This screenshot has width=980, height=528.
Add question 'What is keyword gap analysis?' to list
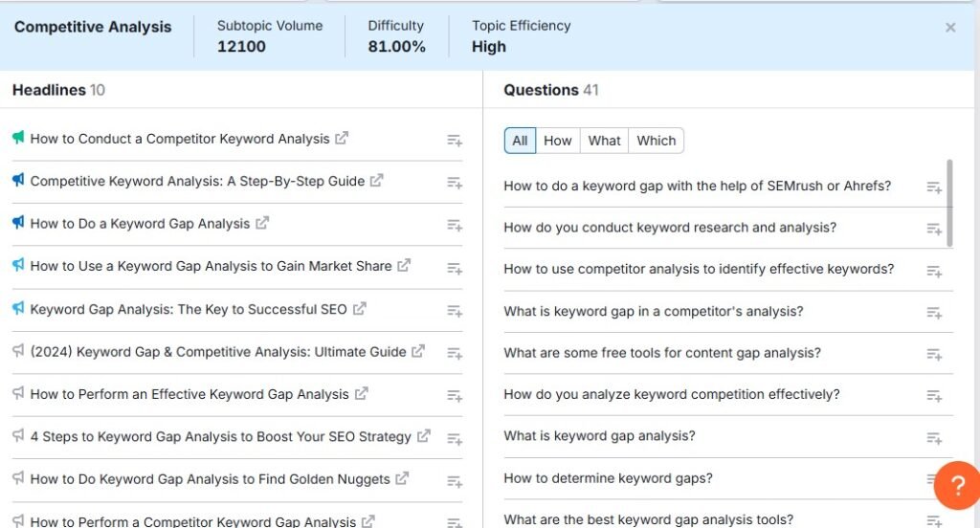(934, 439)
